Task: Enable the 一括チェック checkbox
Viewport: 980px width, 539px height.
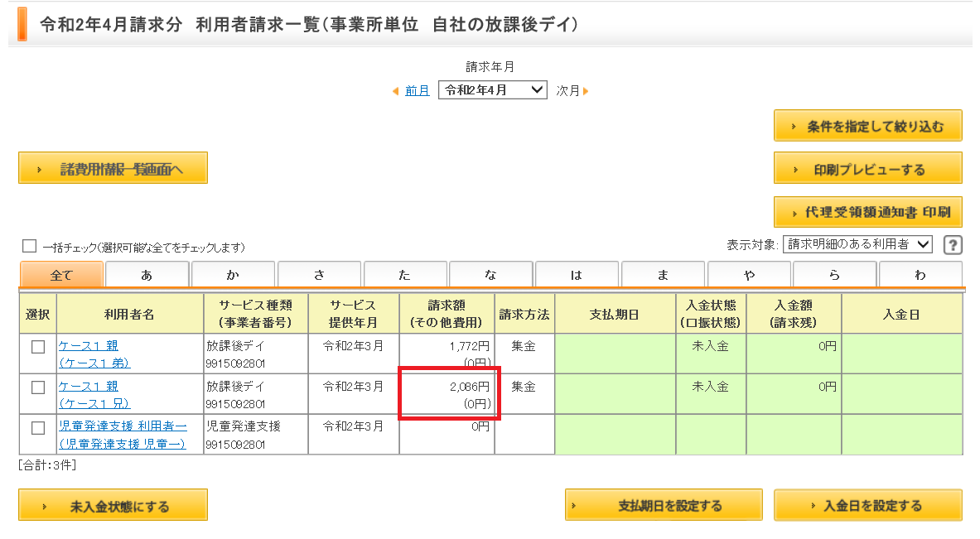Action: (29, 246)
